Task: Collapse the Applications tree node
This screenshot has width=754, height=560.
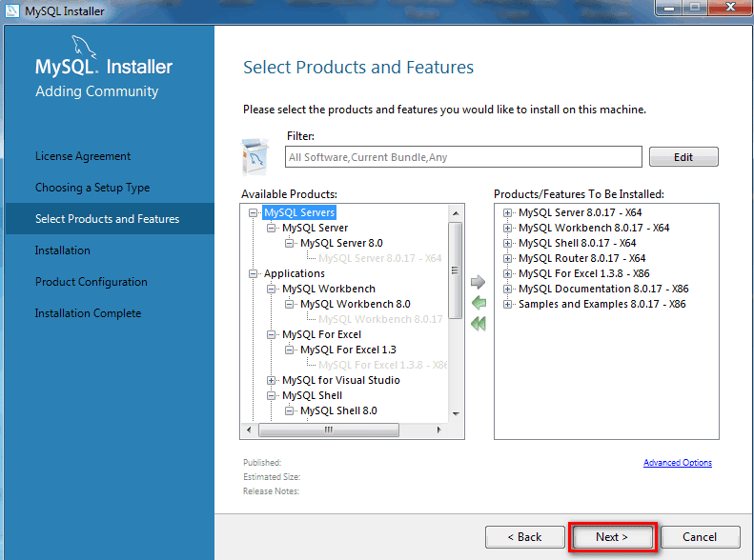Action: click(x=253, y=273)
